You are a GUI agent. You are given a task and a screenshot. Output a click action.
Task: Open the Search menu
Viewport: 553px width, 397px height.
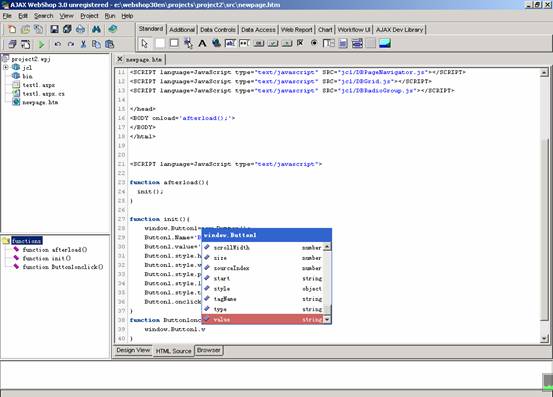pyautogui.click(x=43, y=16)
